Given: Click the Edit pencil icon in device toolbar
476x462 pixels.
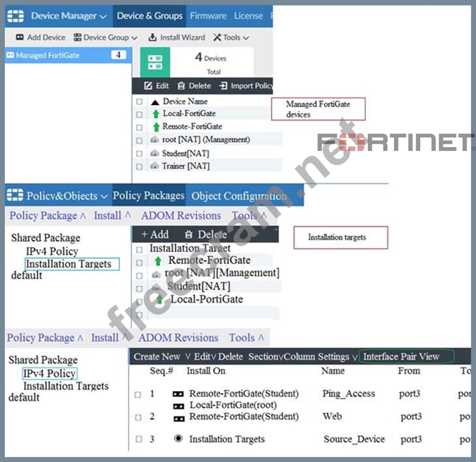Looking at the screenshot, I should 148,86.
